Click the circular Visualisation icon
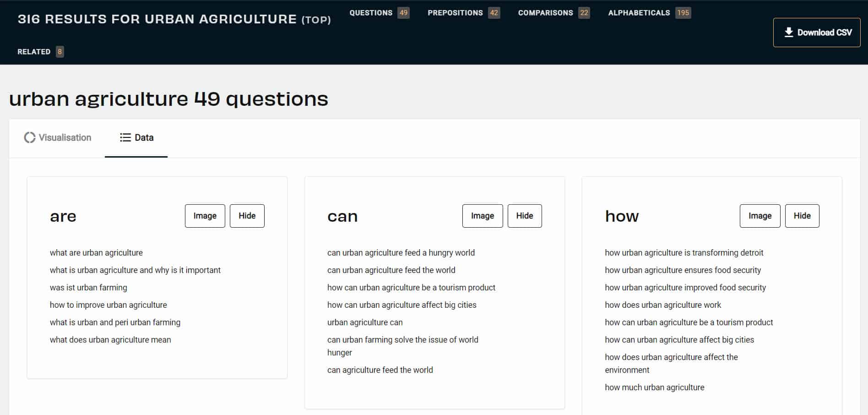 point(29,137)
